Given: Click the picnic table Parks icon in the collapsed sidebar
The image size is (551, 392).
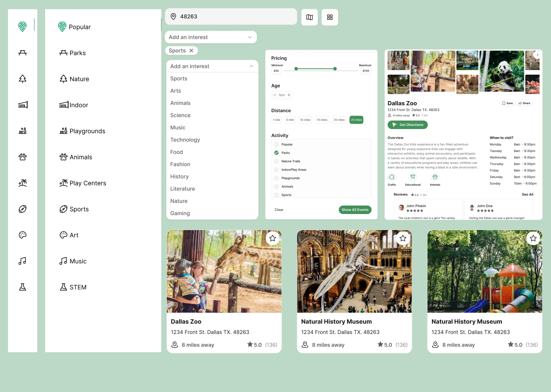Looking at the screenshot, I should (23, 53).
